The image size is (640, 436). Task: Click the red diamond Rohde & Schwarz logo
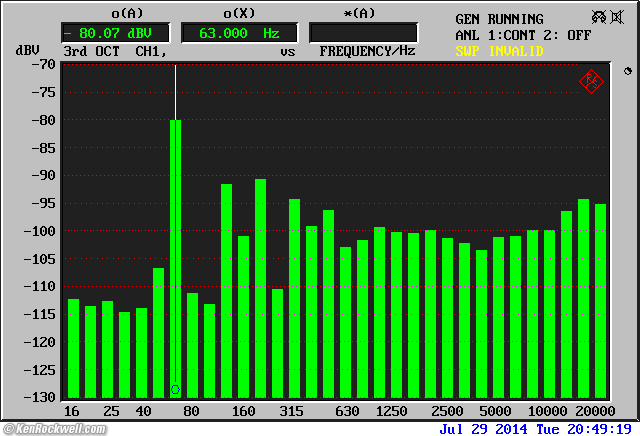point(591,82)
